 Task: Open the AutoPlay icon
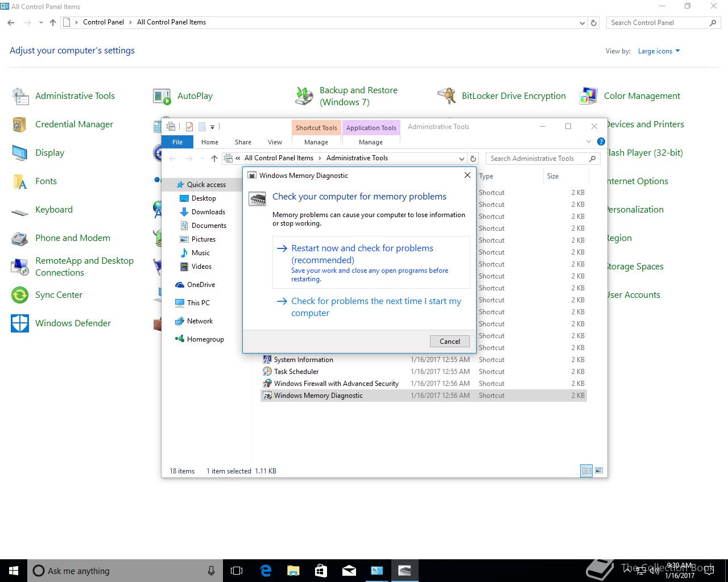click(x=162, y=96)
